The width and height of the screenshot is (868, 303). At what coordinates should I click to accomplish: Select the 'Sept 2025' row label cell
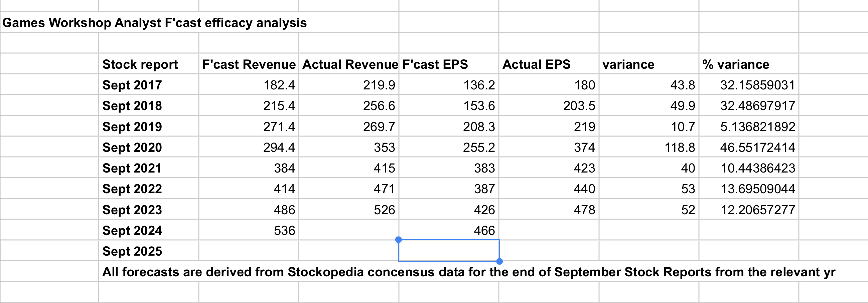coord(149,251)
